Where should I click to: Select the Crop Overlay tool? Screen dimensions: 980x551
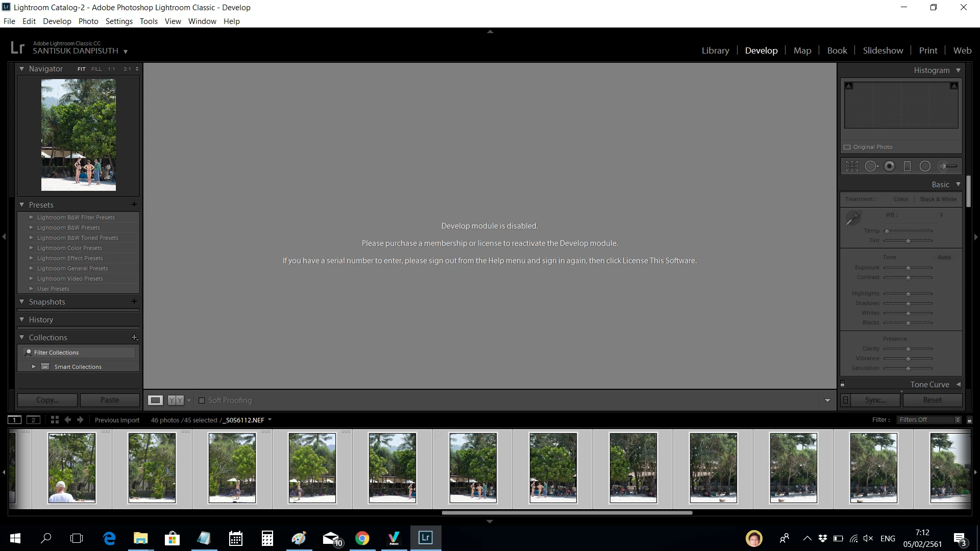tap(852, 166)
